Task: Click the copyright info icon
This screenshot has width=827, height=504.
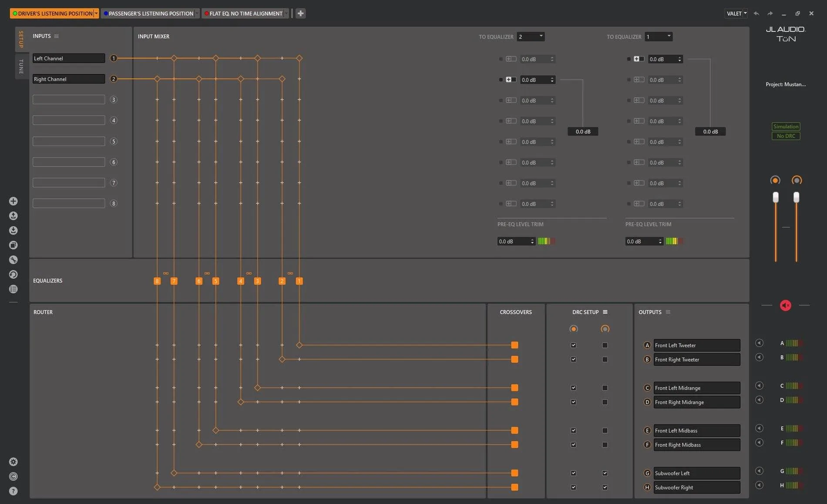Action: [13, 477]
